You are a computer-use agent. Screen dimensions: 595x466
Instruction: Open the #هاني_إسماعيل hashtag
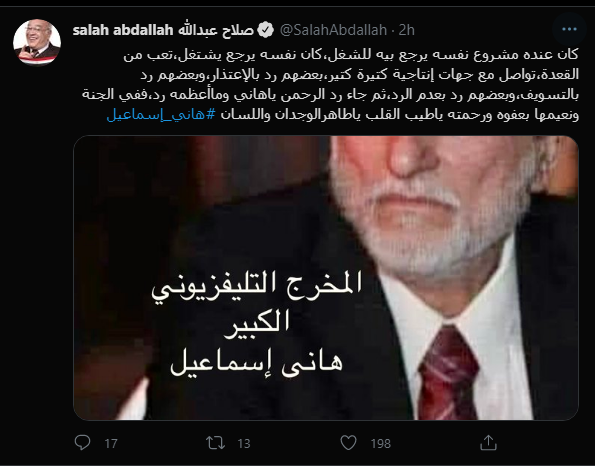pos(161,115)
